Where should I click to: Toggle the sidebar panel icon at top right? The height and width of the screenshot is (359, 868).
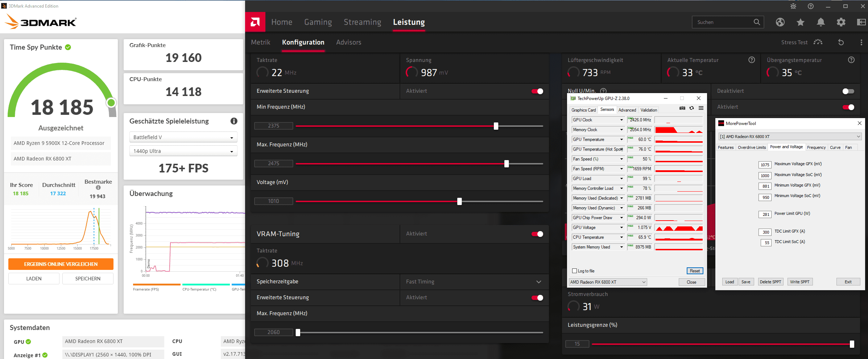pos(861,22)
